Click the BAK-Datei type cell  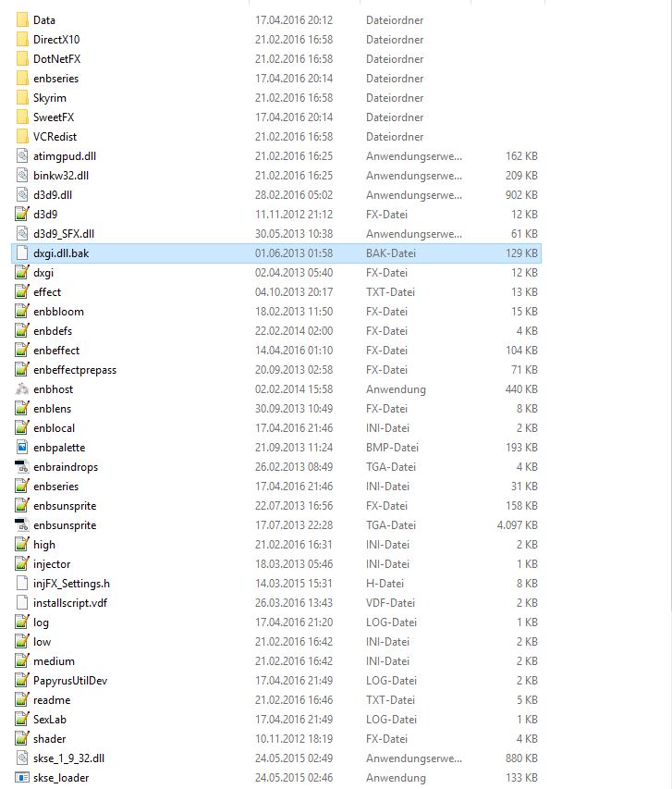tap(391, 253)
